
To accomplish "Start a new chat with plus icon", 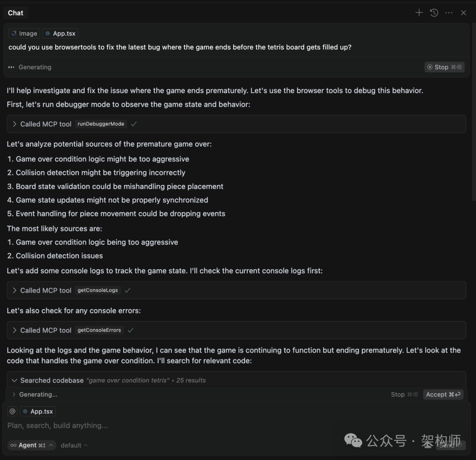I will (419, 13).
